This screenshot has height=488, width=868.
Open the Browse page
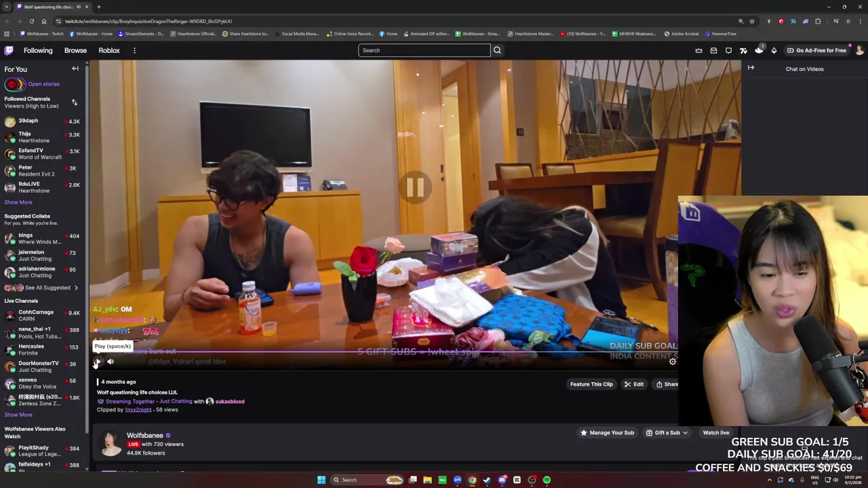coord(75,50)
